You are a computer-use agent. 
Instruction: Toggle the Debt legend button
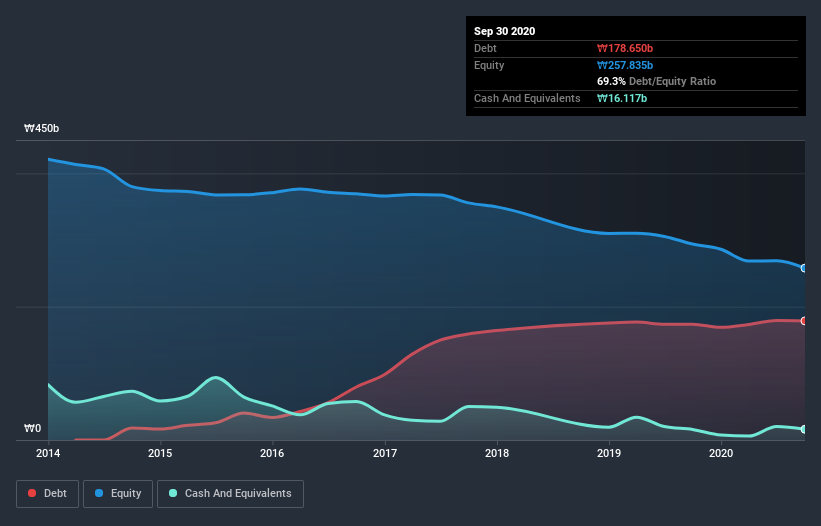(x=47, y=494)
